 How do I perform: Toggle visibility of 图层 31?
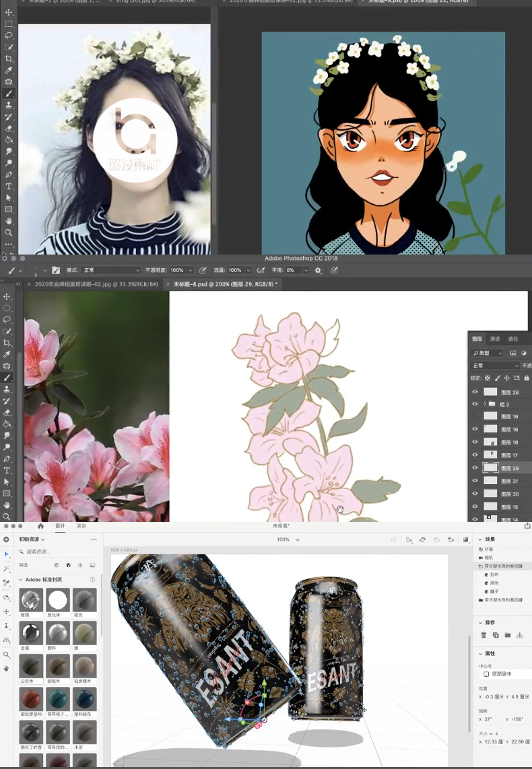tap(475, 481)
